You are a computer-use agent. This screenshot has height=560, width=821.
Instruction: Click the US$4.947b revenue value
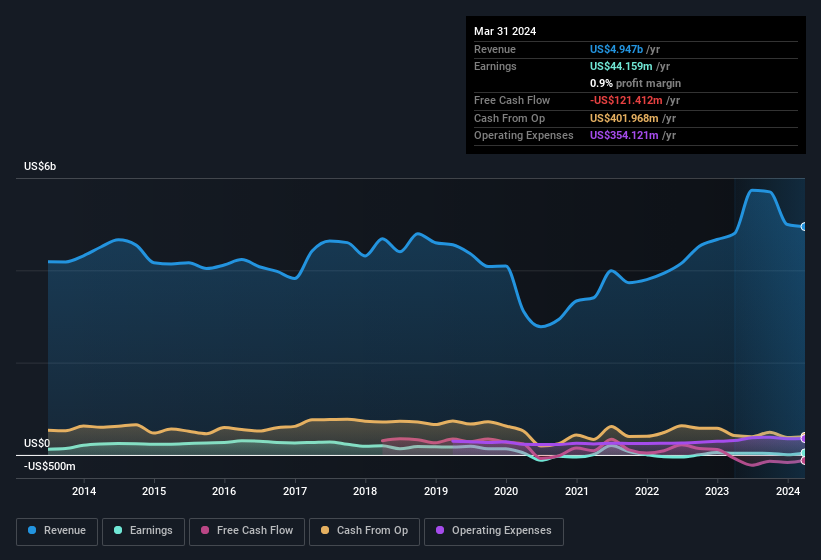click(x=616, y=49)
